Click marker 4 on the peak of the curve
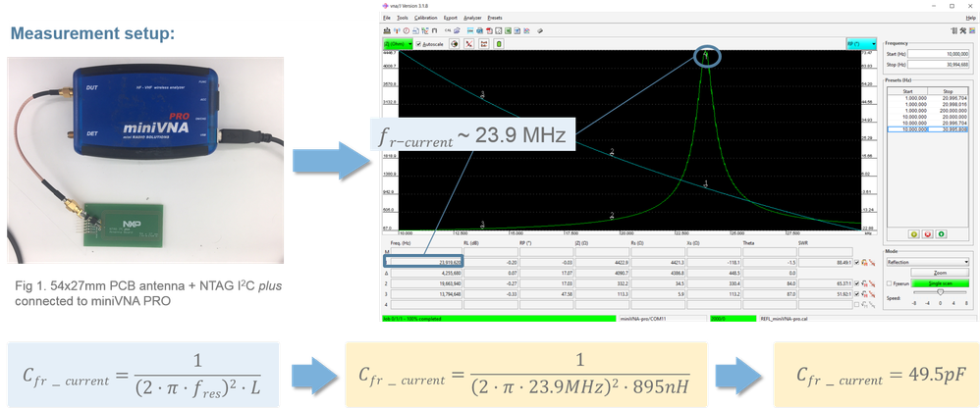980x408 pixels. tap(706, 54)
